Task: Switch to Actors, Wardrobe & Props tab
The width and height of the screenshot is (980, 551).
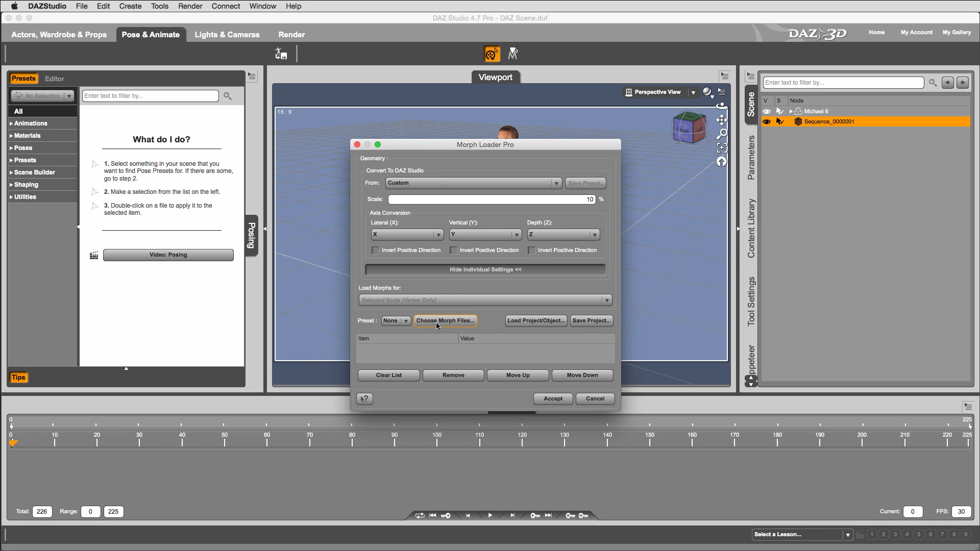Action: [x=59, y=35]
